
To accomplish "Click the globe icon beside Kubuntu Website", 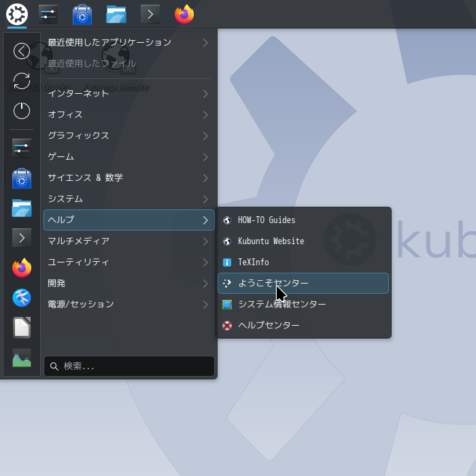I will tap(227, 241).
